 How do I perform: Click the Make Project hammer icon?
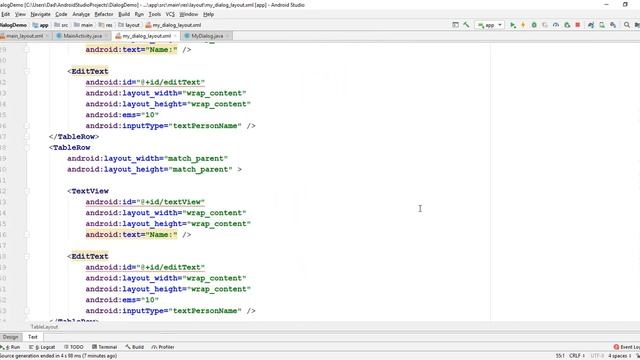point(466,25)
